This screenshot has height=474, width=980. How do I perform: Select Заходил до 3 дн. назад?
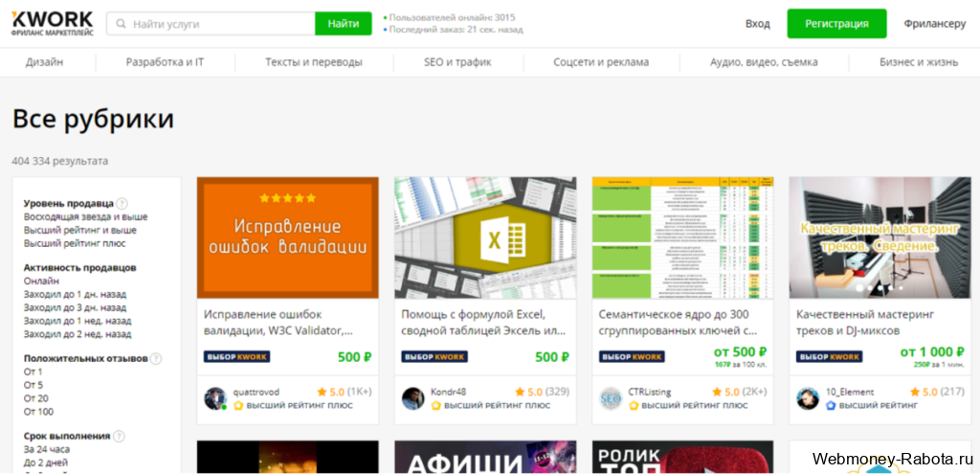click(x=75, y=307)
